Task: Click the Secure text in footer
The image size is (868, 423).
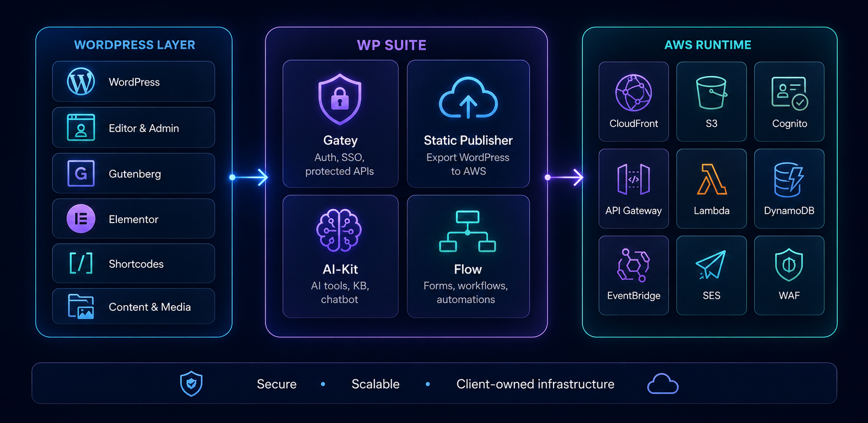Action: 277,384
